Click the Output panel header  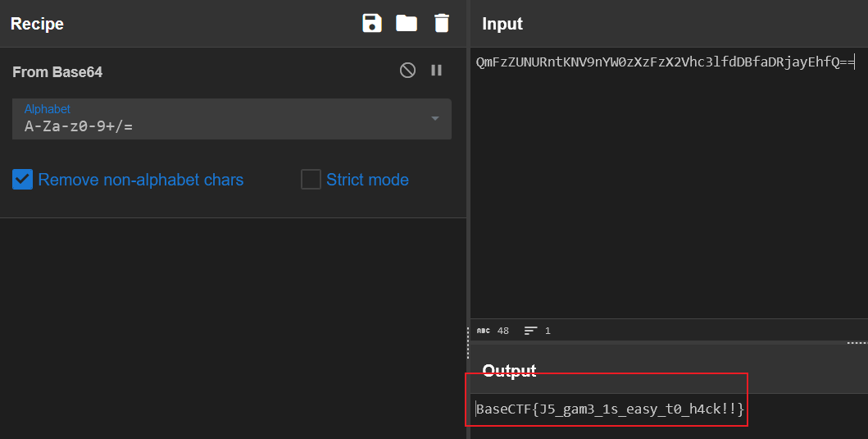509,370
